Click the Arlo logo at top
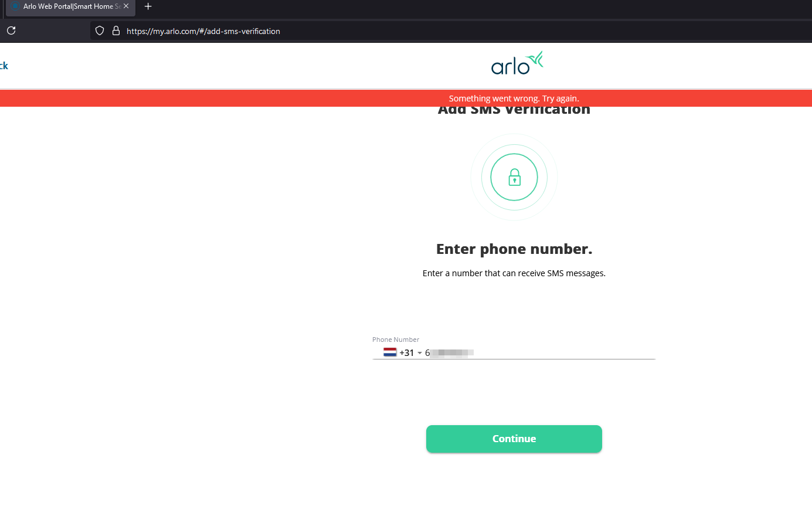 [x=517, y=63]
